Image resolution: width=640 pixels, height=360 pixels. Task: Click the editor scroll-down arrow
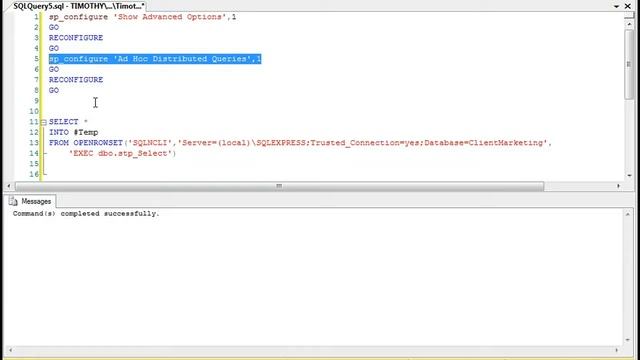click(629, 176)
